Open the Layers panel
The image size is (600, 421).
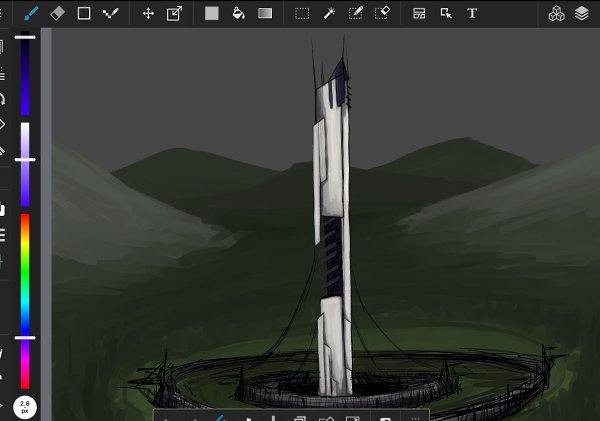click(x=582, y=13)
